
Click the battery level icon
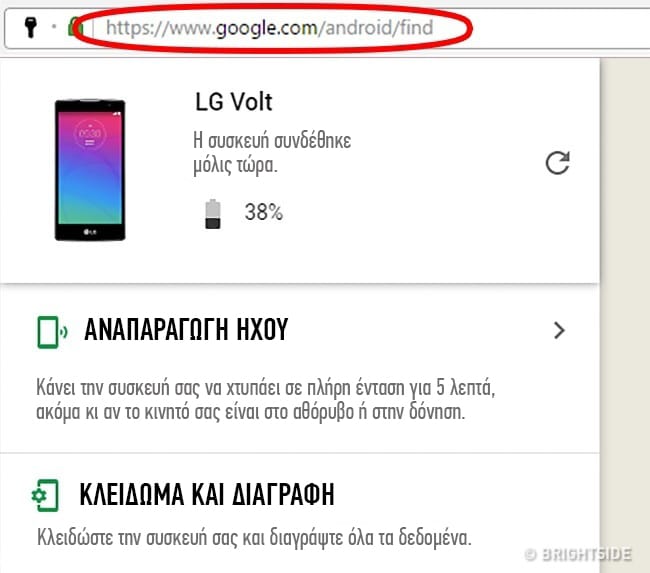pyautogui.click(x=213, y=214)
